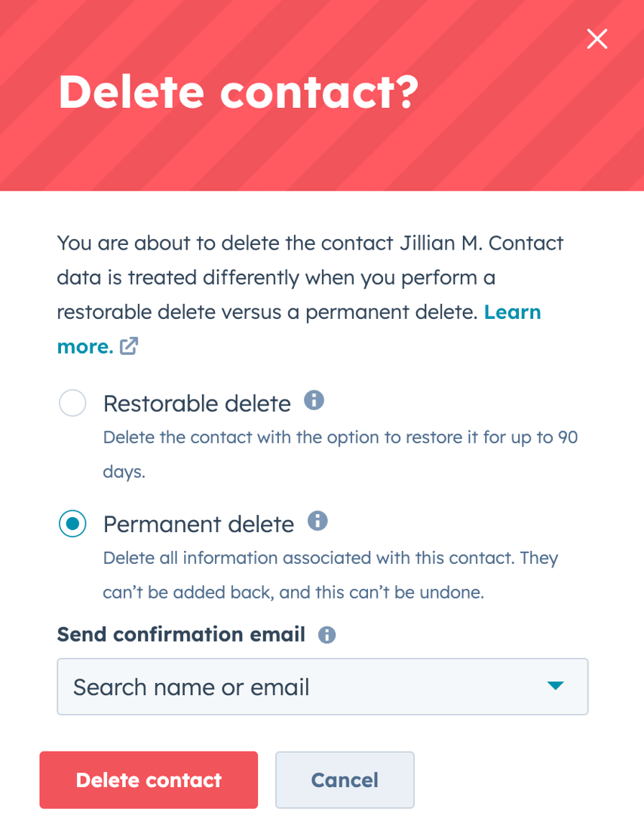Open the Learn more link
The height and width of the screenshot is (836, 644).
click(x=513, y=312)
